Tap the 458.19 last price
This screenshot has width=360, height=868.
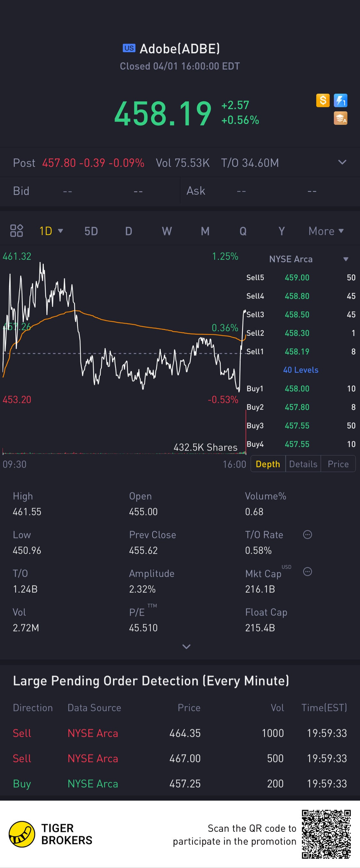click(x=163, y=114)
